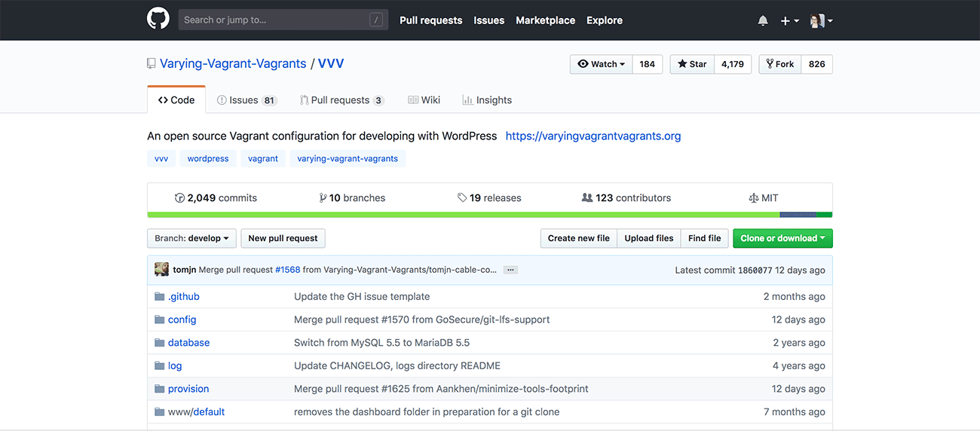This screenshot has height=431, width=980.
Task: Open the tomjn author link
Action: coord(185,270)
